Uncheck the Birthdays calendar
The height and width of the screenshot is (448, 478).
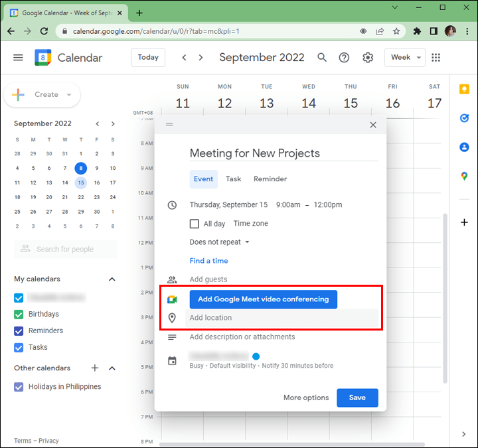(x=19, y=314)
